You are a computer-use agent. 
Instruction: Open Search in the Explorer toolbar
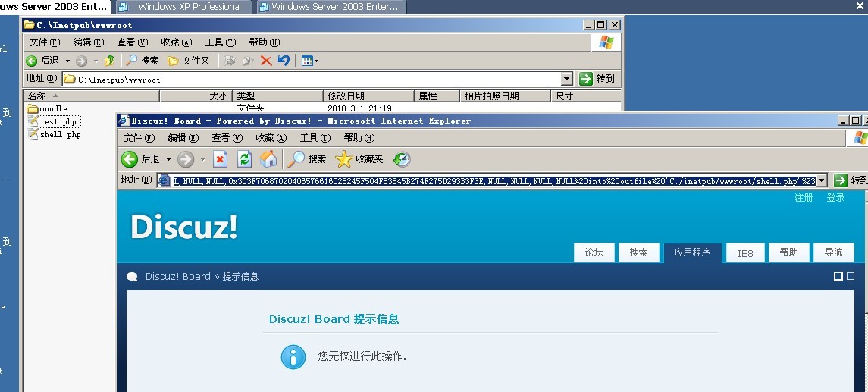[x=143, y=61]
